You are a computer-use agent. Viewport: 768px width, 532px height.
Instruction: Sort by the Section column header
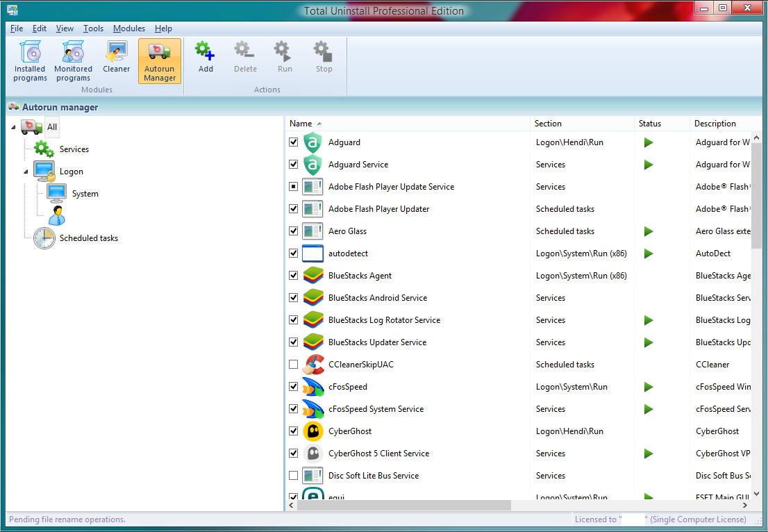click(582, 124)
